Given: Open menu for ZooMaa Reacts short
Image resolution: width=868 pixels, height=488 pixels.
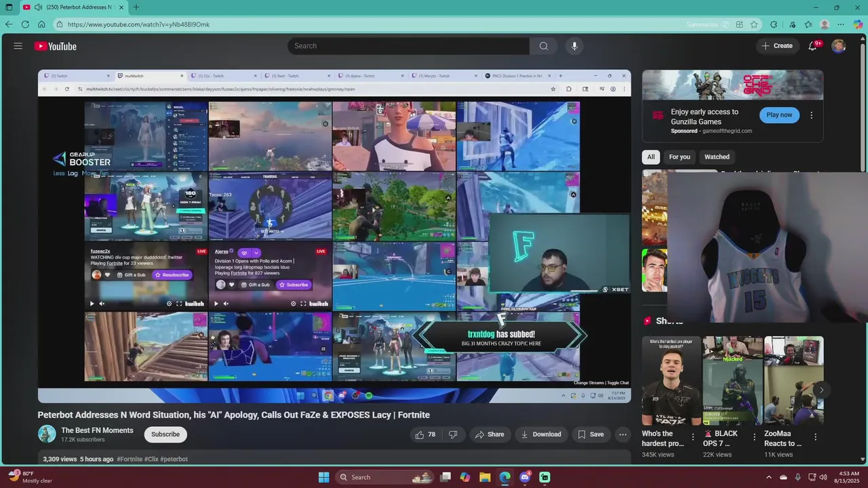Looking at the screenshot, I should click(815, 437).
